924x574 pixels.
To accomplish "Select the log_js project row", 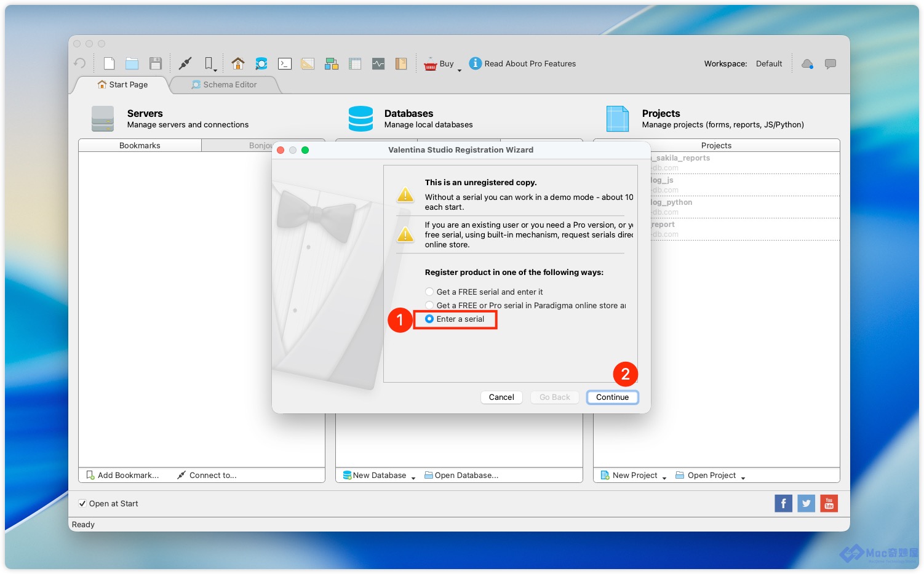I will pyautogui.click(x=744, y=185).
